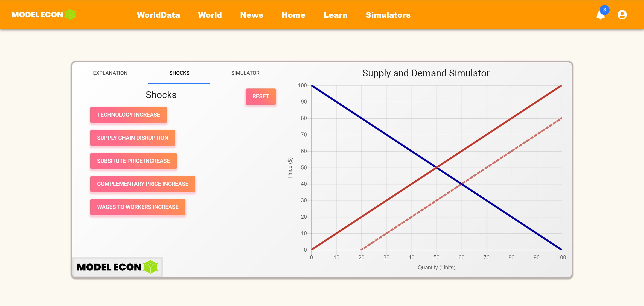
Task: Click the notification badge showing 3
Action: coord(605,10)
